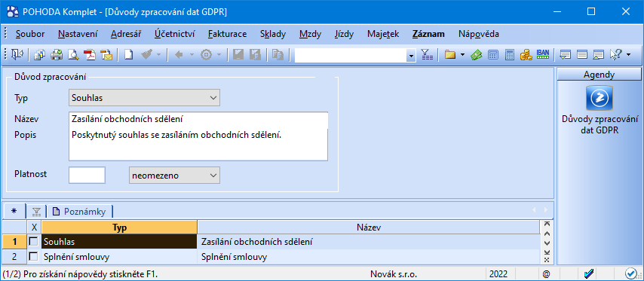Create new record with blank page icon
This screenshot has height=281, width=644.
point(128,55)
